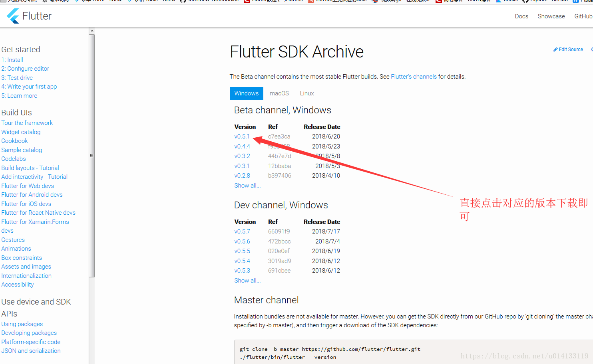Screen dimensions: 593x364
Task: Open Using packages
Action: tap(22, 324)
